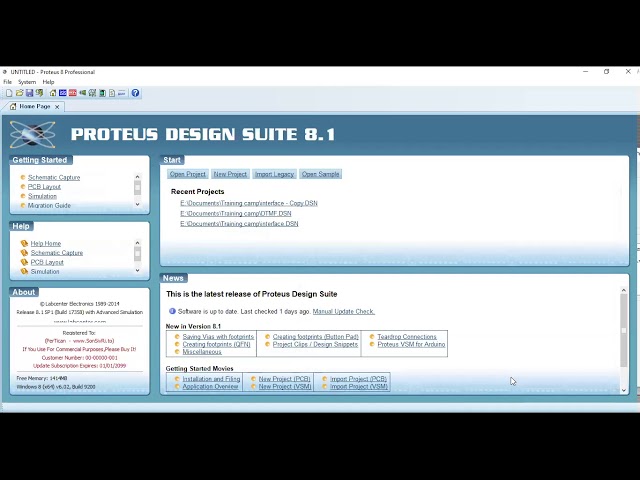Click the News panel scrollbar thumb
640x480 pixels.
(624, 331)
